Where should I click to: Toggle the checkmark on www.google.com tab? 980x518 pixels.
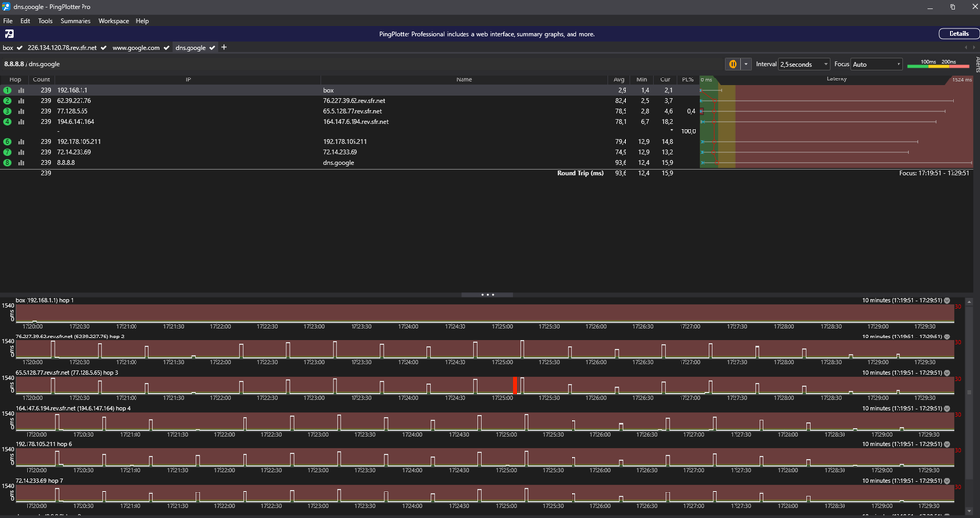point(168,47)
